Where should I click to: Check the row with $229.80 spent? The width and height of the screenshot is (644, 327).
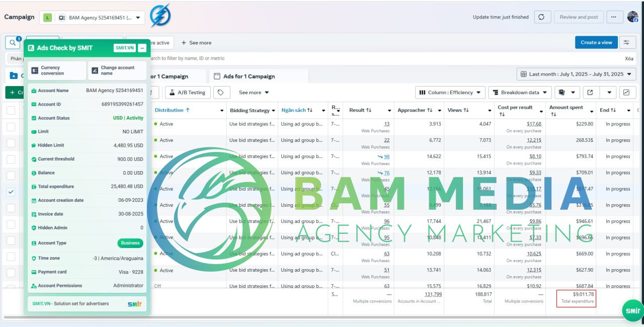point(11,127)
